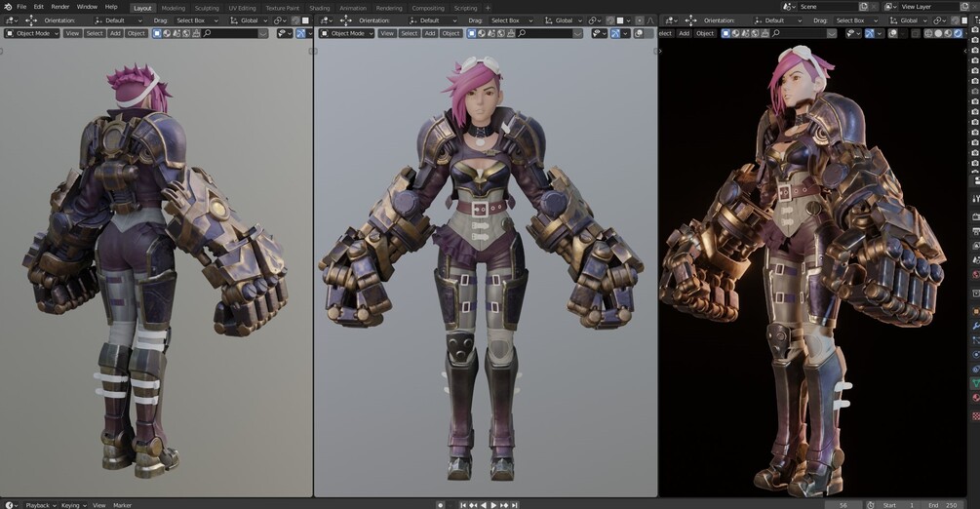Toggle gizmo display in back-view viewport

(x=300, y=33)
